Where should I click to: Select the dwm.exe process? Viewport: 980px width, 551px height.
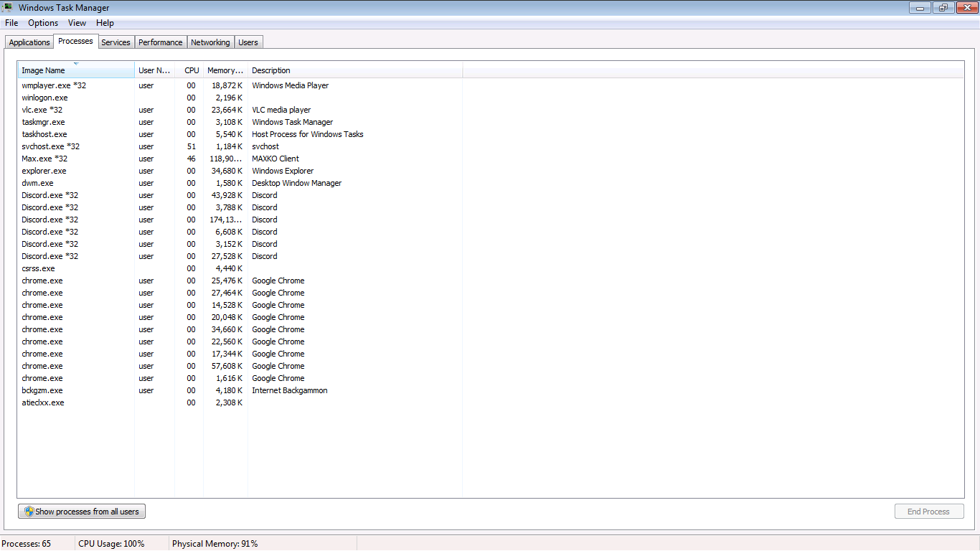pos(240,183)
